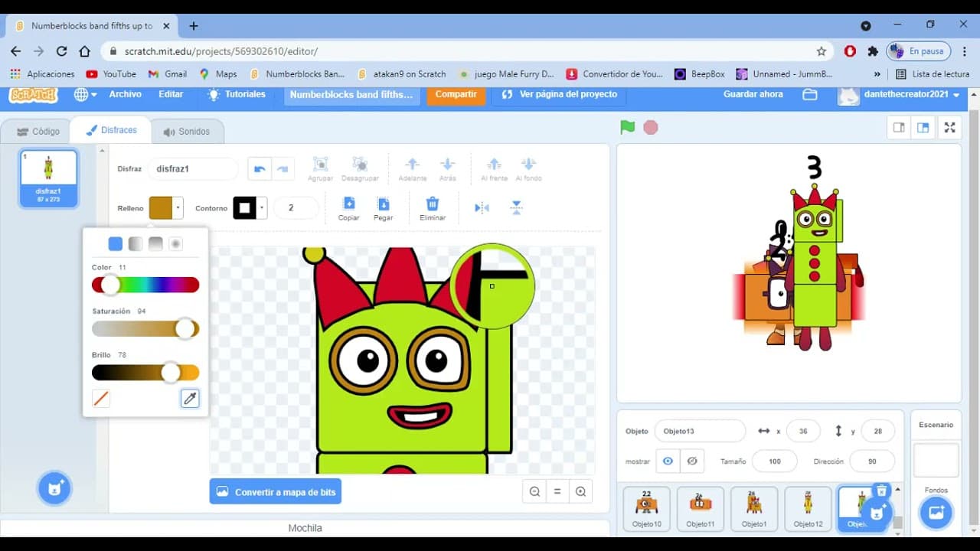
Task: Click the choose-a-costume cat button
Action: (x=55, y=488)
